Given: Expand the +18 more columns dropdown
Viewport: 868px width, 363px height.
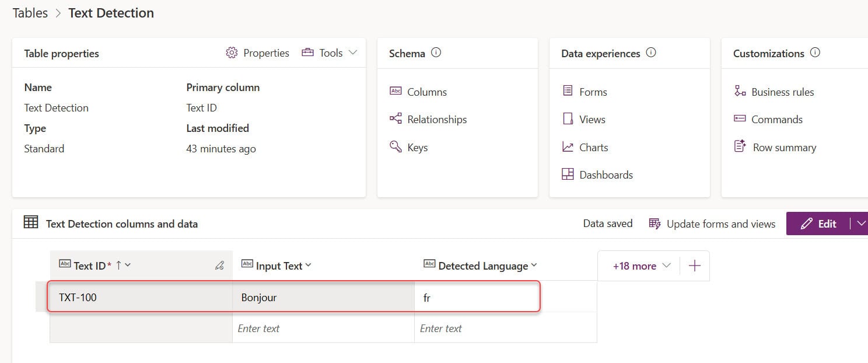Looking at the screenshot, I should coord(642,266).
